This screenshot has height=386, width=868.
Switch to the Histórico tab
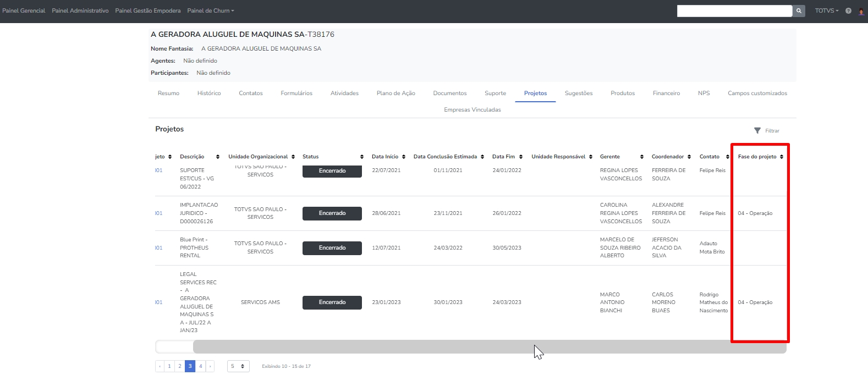pos(209,93)
